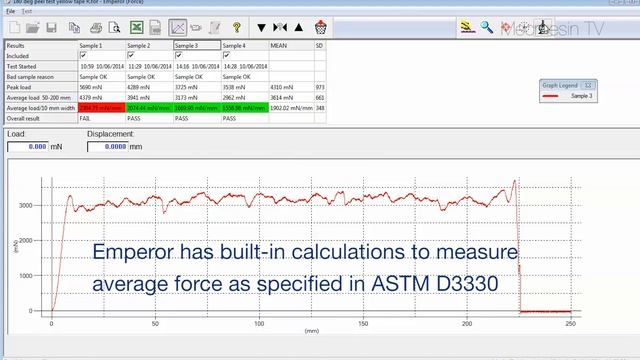Click the waste basket icon
The height and width of the screenshot is (360, 640).
pos(321,27)
